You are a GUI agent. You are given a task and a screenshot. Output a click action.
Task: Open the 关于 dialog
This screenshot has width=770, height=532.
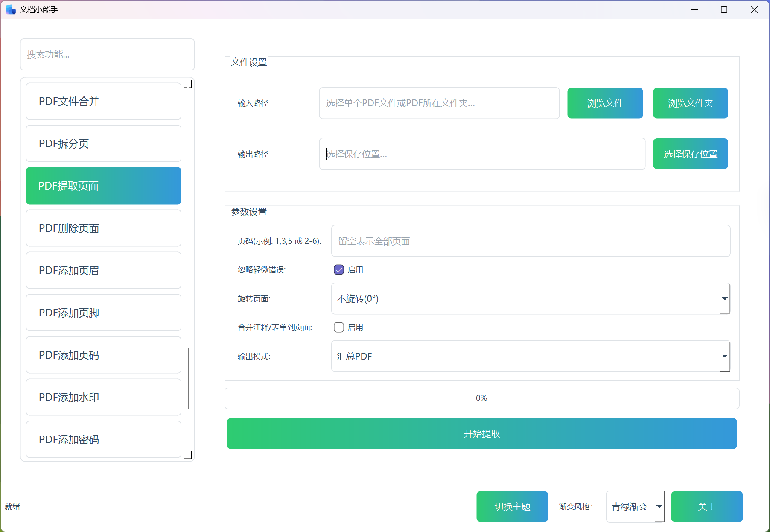[707, 506]
